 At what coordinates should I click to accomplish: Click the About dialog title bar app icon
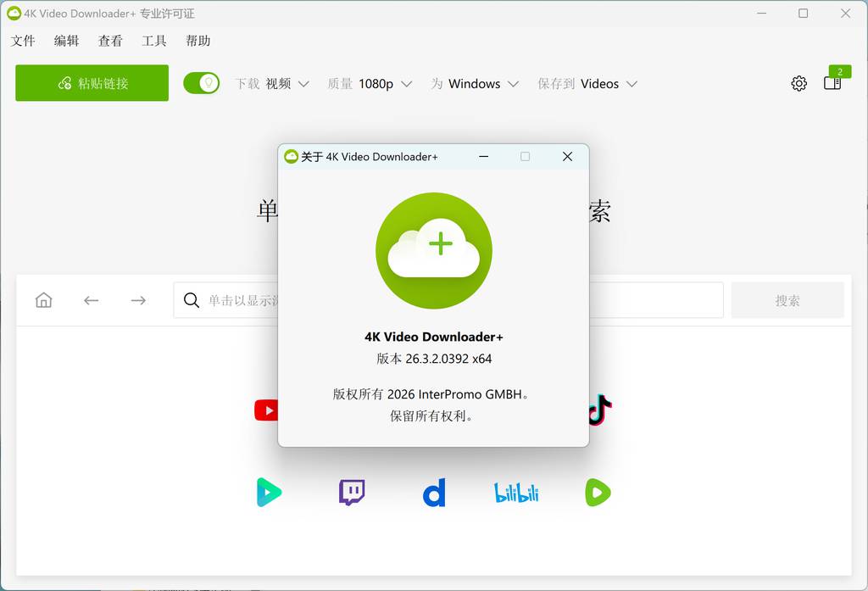tap(292, 157)
